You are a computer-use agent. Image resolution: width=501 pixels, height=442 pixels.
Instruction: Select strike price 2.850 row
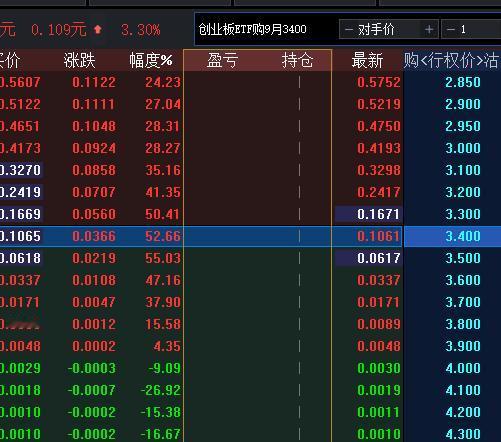coord(463,82)
